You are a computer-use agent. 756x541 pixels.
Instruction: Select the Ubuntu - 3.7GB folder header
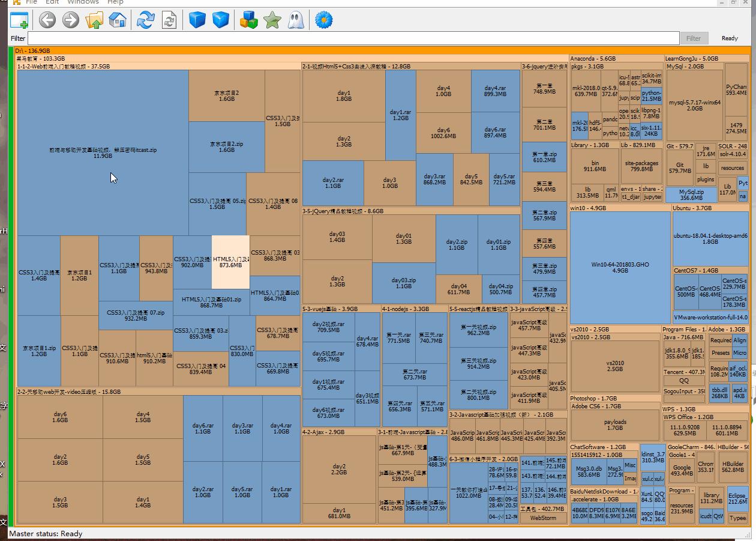coord(710,208)
